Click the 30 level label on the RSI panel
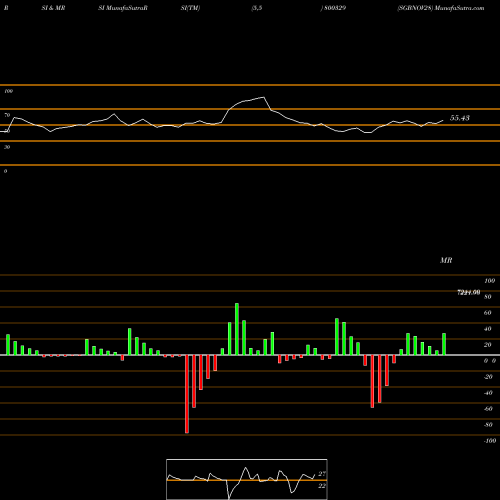Viewport: 500px width, 500px height. coord(7,147)
